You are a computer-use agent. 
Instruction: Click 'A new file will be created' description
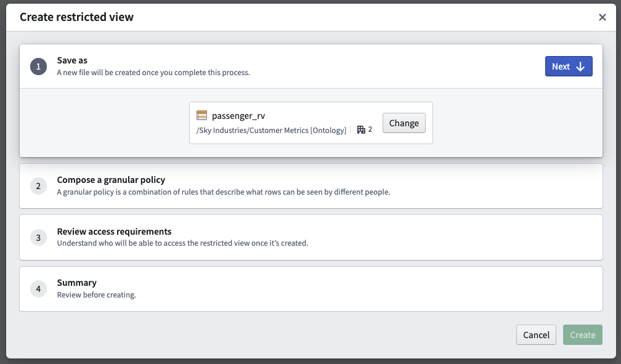(x=153, y=73)
